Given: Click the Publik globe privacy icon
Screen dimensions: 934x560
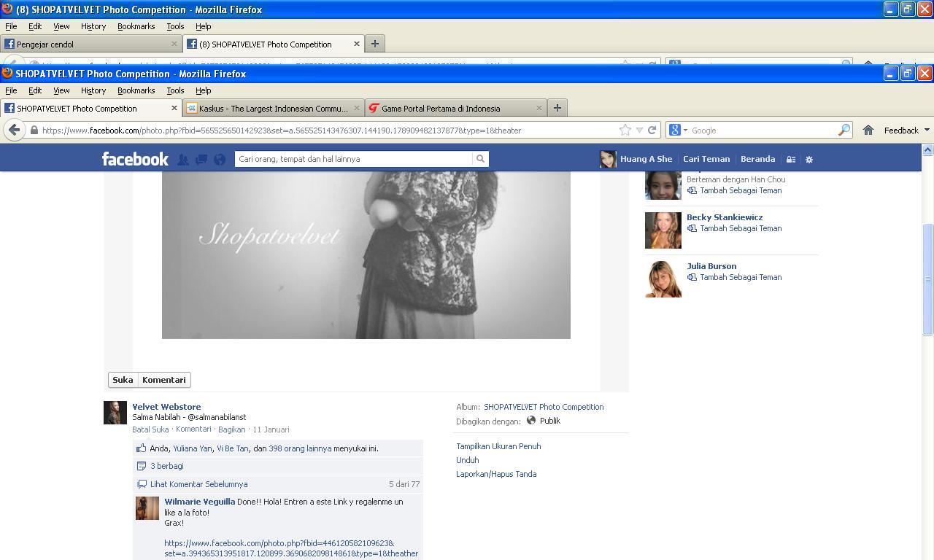Looking at the screenshot, I should pos(531,421).
